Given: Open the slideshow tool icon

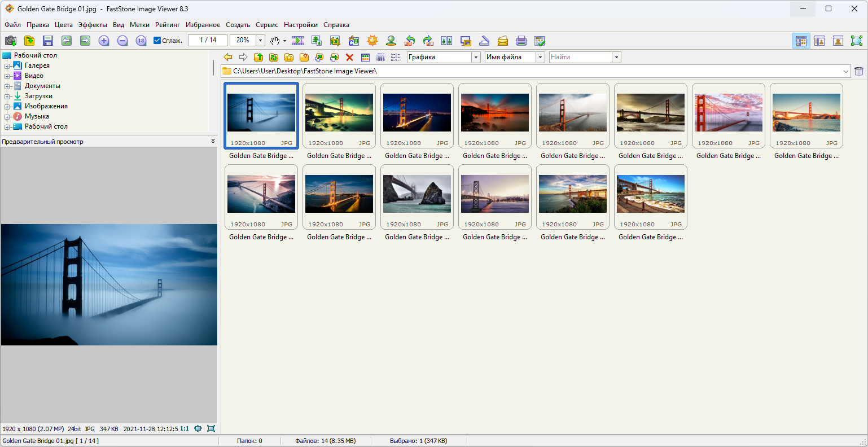Looking at the screenshot, I should 298,41.
